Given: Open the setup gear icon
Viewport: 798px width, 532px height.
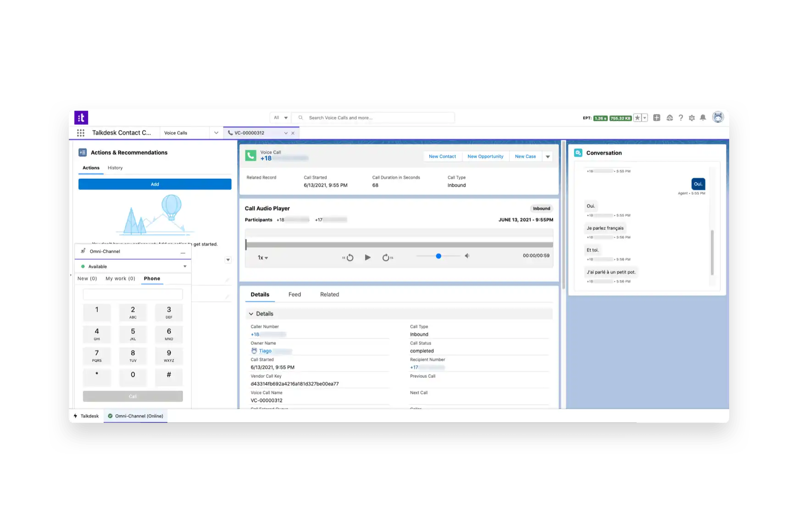Looking at the screenshot, I should (692, 118).
